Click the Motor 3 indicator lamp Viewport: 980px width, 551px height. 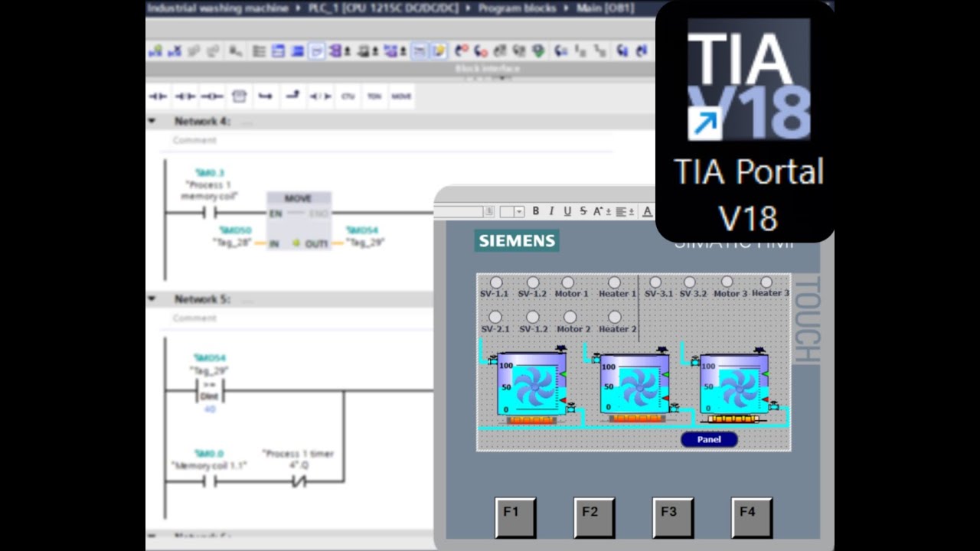pyautogui.click(x=727, y=282)
